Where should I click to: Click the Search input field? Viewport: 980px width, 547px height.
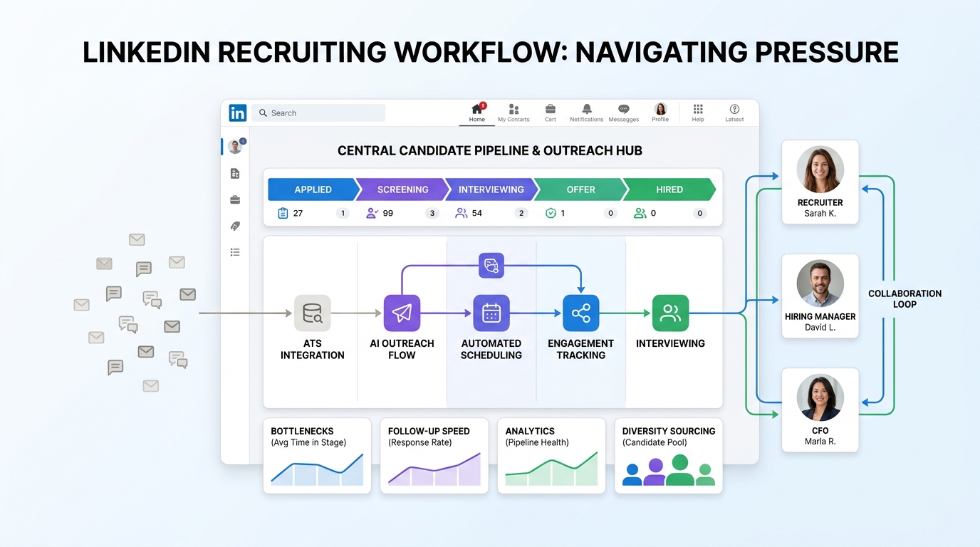coord(318,113)
